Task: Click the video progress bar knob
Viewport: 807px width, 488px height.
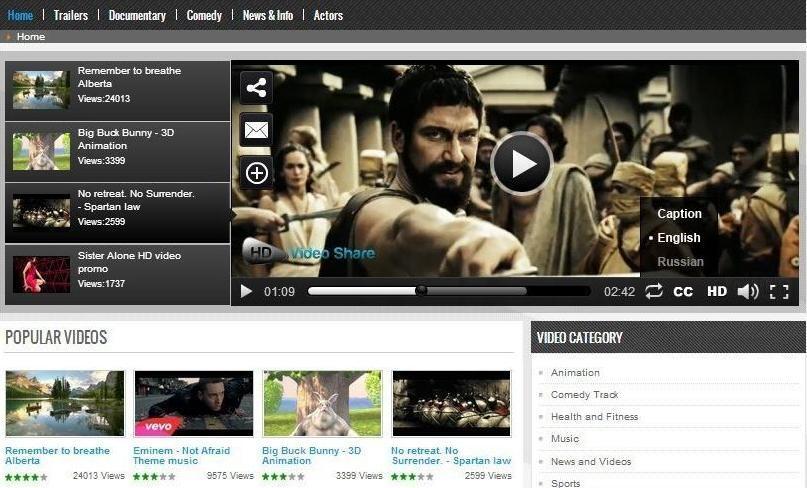Action: pos(421,290)
